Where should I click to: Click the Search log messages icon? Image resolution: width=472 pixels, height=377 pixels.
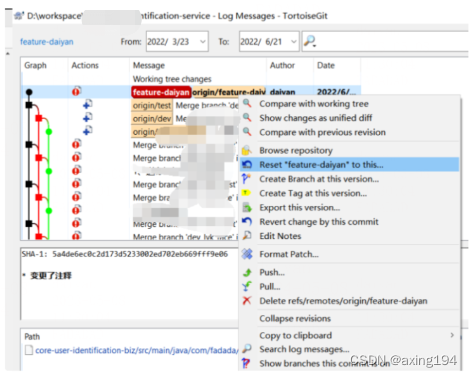(x=247, y=349)
